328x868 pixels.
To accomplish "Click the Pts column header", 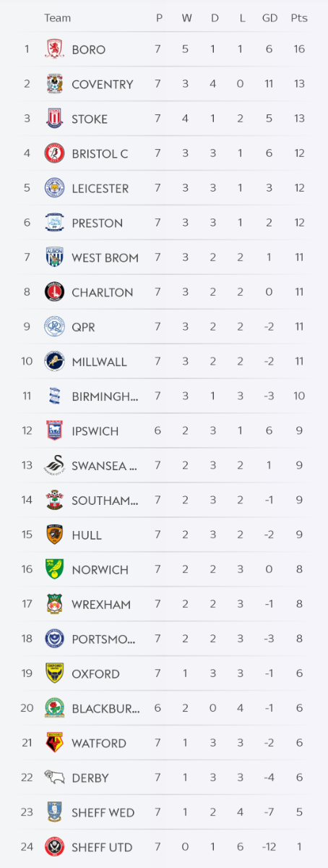I will (x=299, y=18).
